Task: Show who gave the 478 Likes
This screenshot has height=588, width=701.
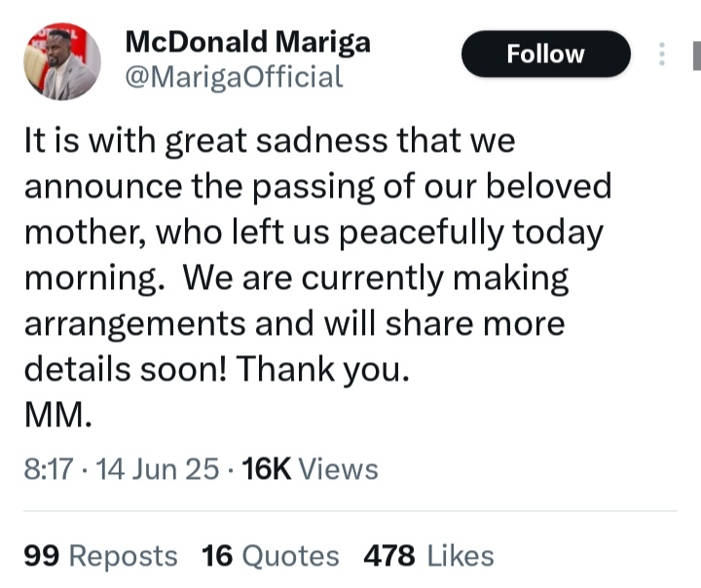Action: coord(428,556)
